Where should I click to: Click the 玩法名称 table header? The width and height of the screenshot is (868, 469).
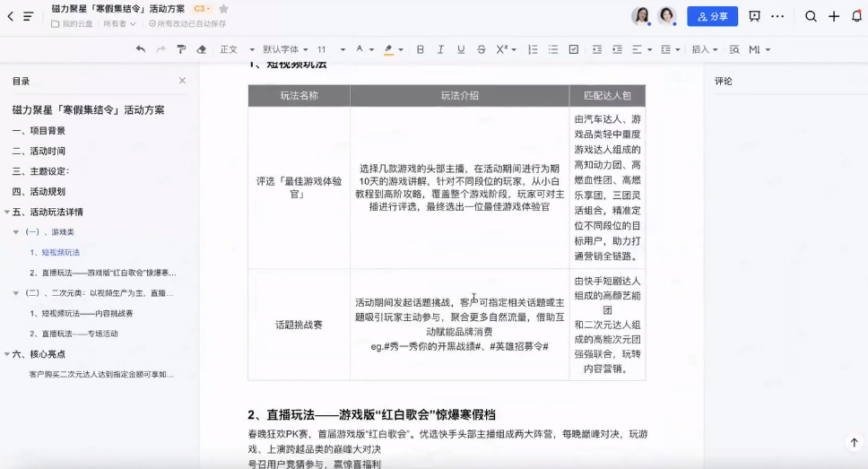[x=299, y=96]
